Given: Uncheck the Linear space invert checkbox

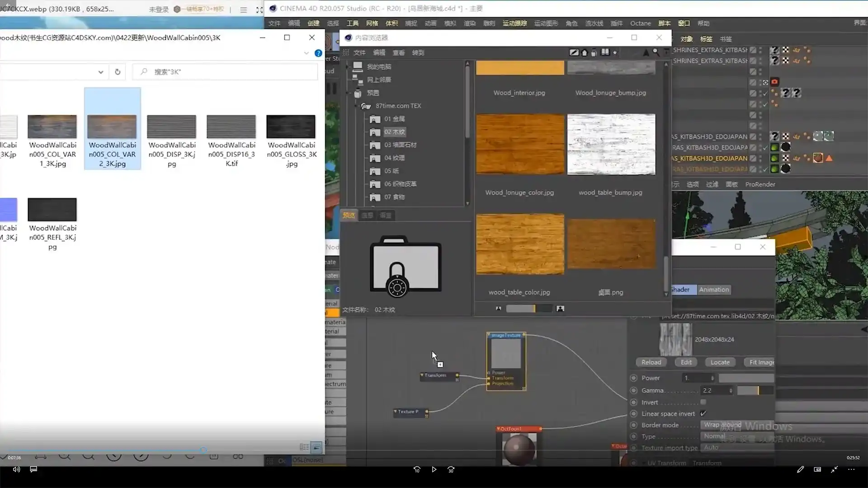Looking at the screenshot, I should 703,413.
